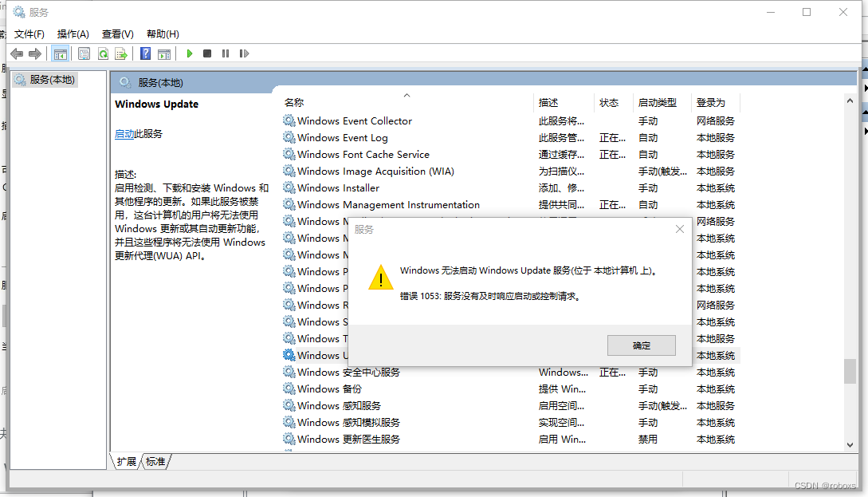The width and height of the screenshot is (868, 497).
Task: Click gear icon of Windows 安全中心服务
Action: pyautogui.click(x=289, y=373)
